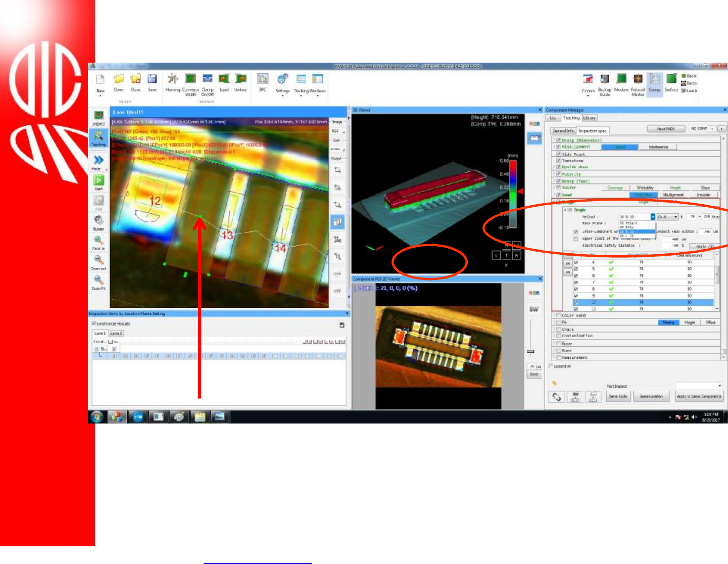Click the Same Location button

[651, 396]
